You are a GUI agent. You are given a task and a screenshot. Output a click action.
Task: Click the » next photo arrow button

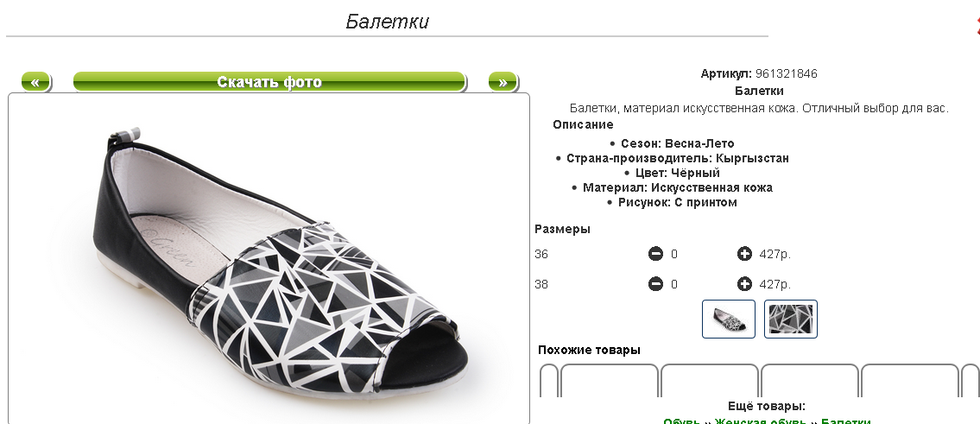pos(503,82)
